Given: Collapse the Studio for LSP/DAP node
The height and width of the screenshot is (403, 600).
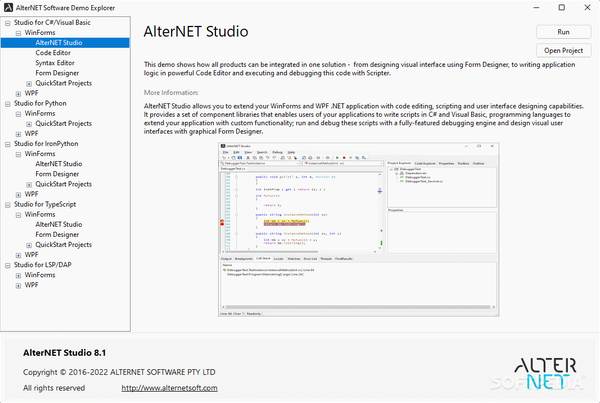Looking at the screenshot, I should [x=8, y=266].
